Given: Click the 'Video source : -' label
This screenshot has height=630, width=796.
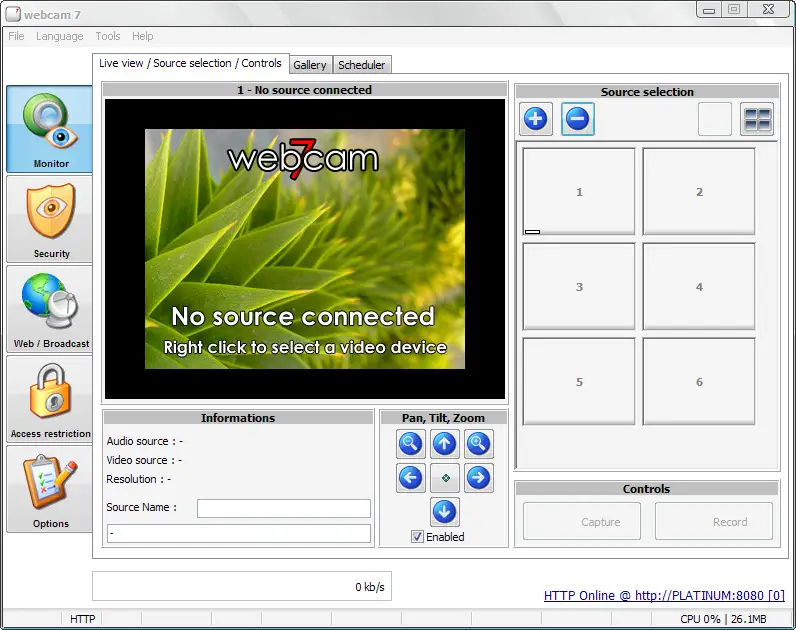Looking at the screenshot, I should coord(144,460).
